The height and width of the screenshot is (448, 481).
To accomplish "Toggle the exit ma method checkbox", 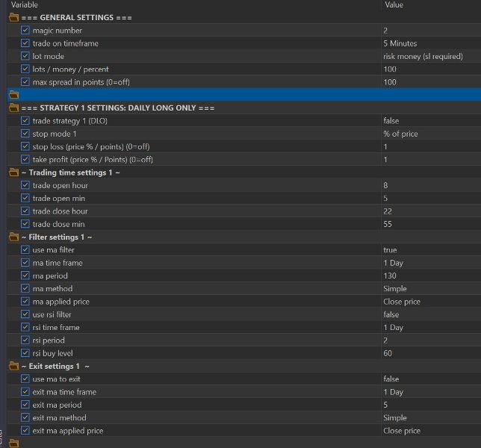I will 25,417.
